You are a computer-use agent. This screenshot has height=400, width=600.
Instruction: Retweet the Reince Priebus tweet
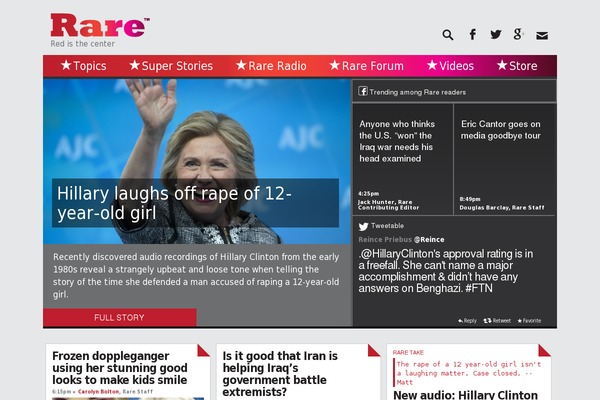click(497, 321)
